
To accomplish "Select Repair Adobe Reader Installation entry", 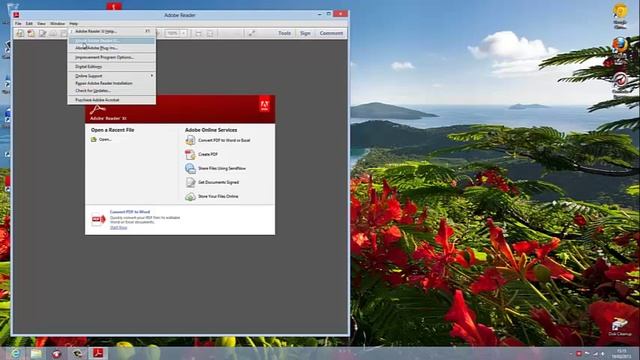I will (111, 83).
